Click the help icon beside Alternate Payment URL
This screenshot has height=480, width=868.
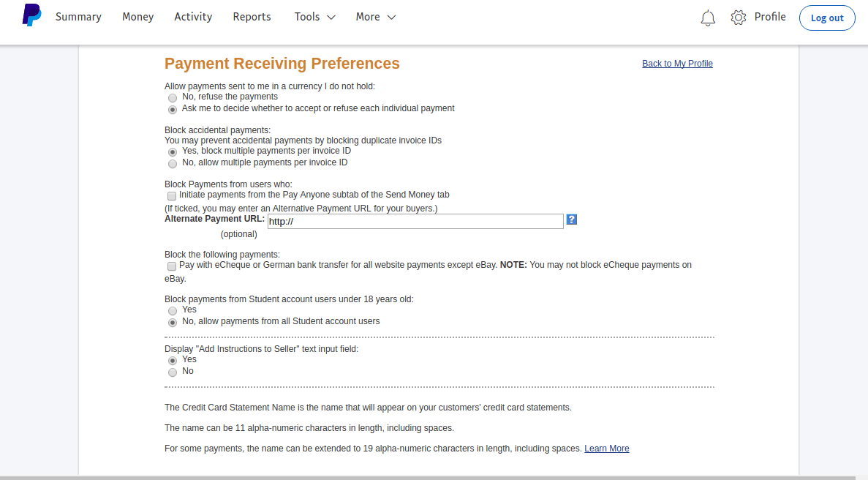click(x=571, y=219)
